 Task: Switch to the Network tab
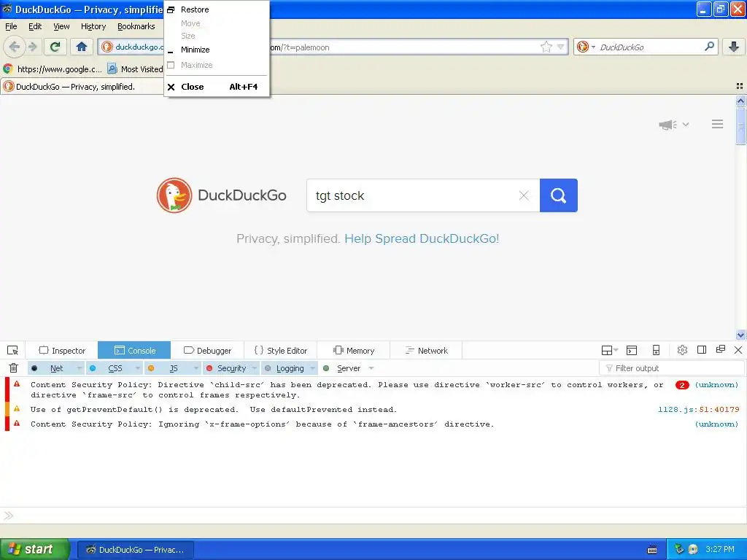426,351
